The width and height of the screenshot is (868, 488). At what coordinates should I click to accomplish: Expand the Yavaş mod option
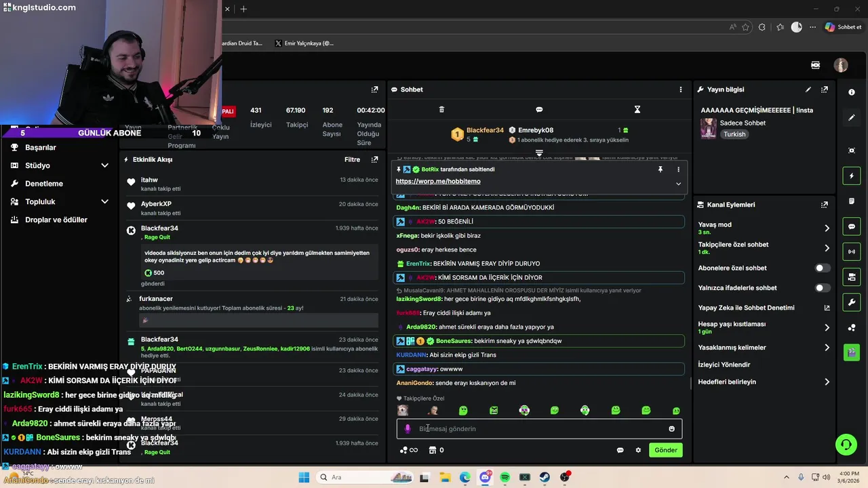click(827, 228)
